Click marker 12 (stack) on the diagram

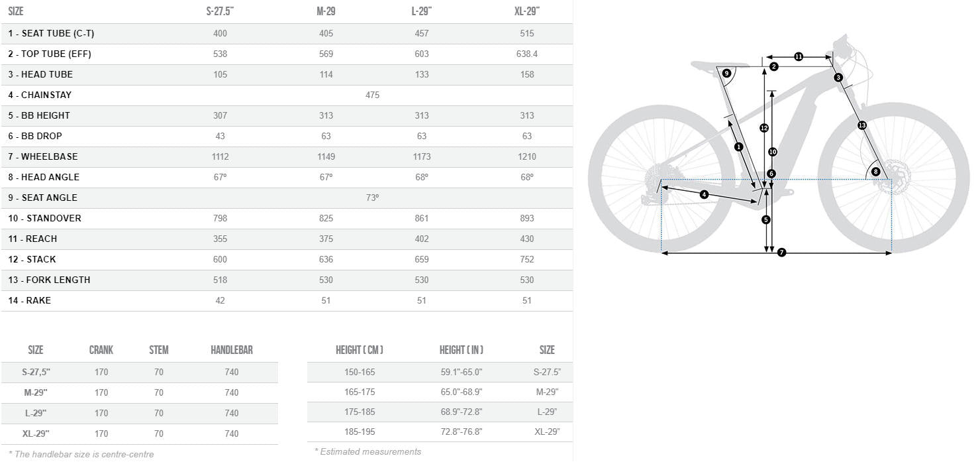coord(764,128)
